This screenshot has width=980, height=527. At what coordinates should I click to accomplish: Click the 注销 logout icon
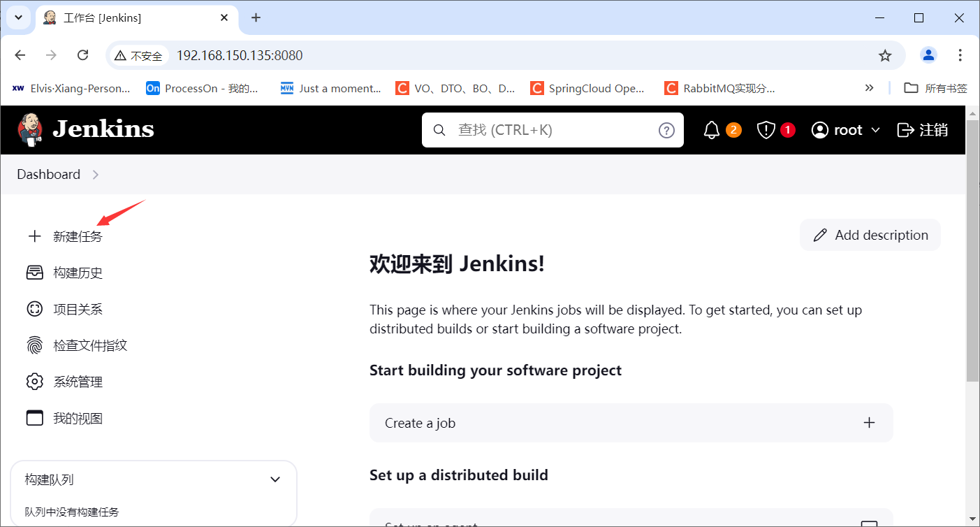[x=905, y=130]
